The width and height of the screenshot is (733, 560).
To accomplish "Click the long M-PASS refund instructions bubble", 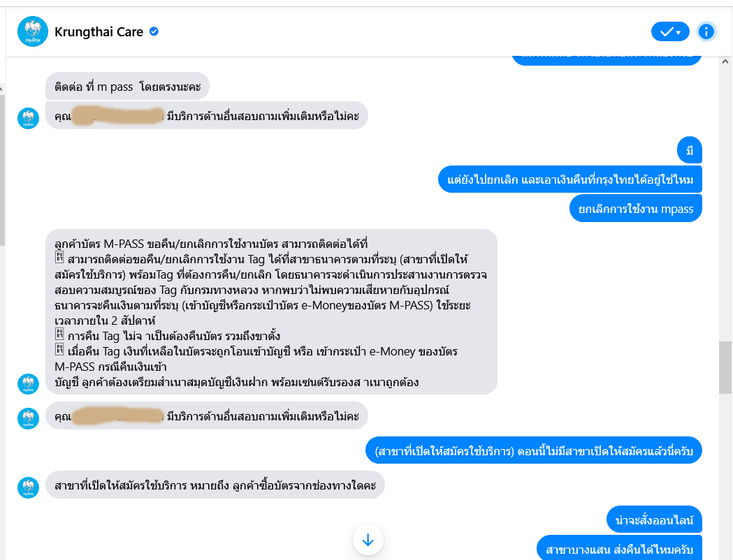I will click(271, 312).
